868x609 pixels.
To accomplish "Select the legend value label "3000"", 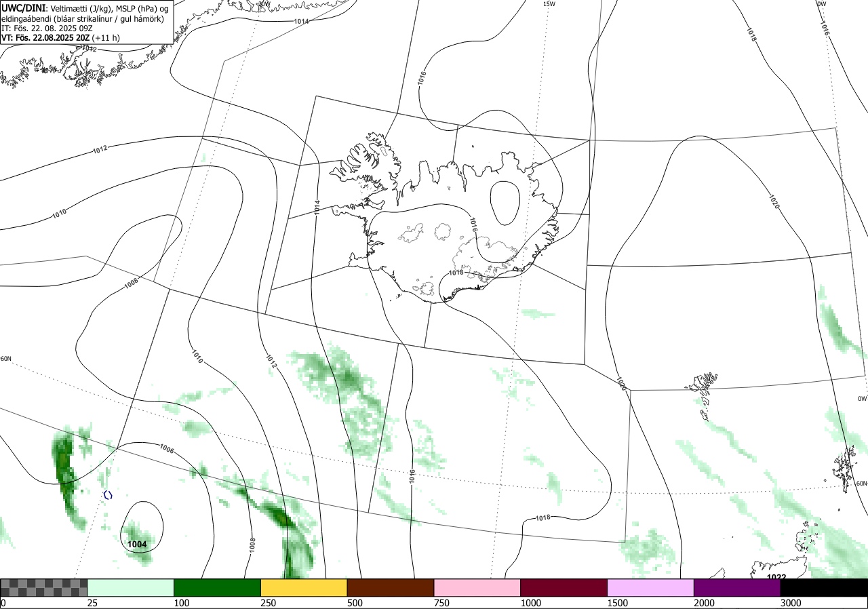I will [x=791, y=603].
